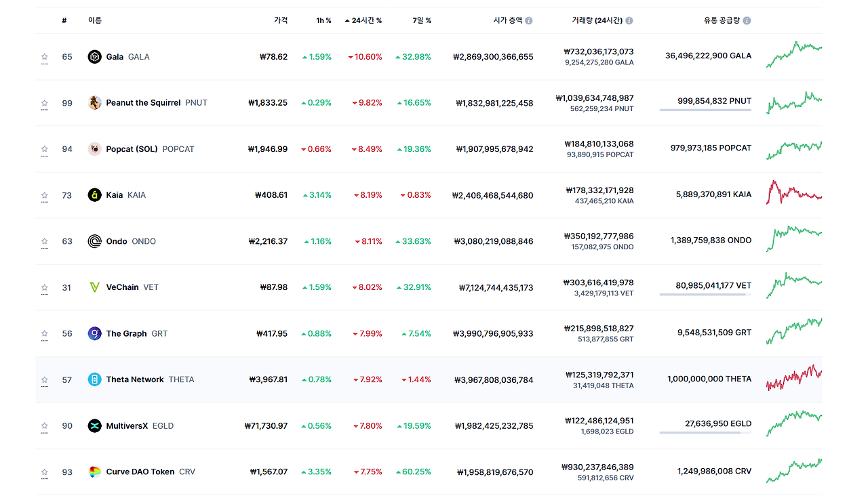Screen dimensions: 868x502
Task: Sort by 시가 총액 header
Action: 508,20
